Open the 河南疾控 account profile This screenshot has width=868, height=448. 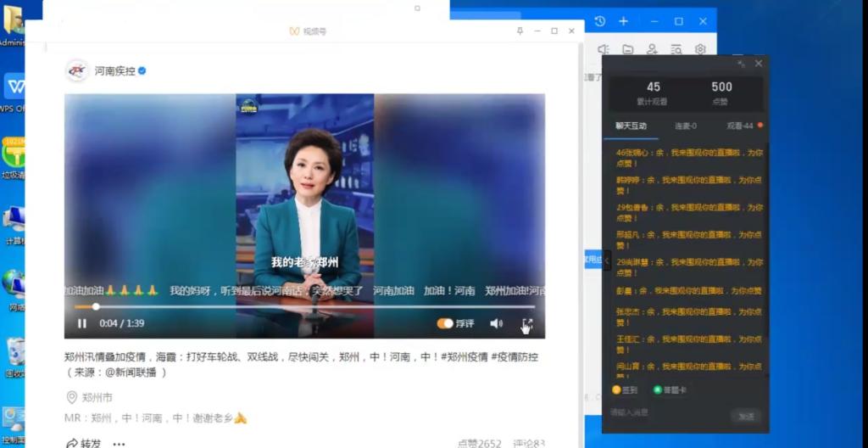(x=114, y=71)
